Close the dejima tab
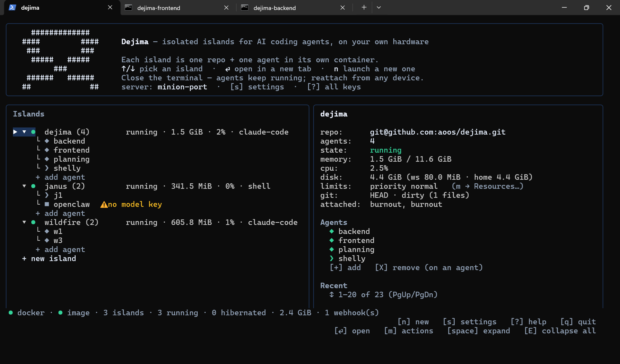The height and width of the screenshot is (364, 620). (110, 7)
